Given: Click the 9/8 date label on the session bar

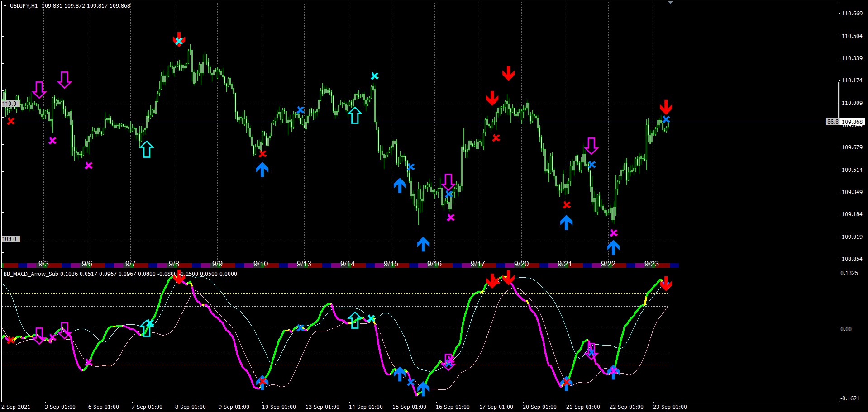Looking at the screenshot, I should (174, 264).
